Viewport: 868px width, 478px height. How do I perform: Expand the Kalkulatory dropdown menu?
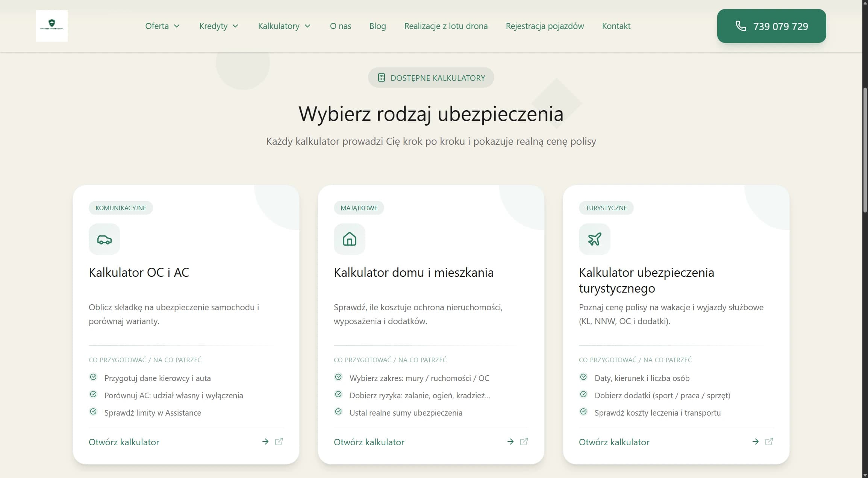coord(284,26)
